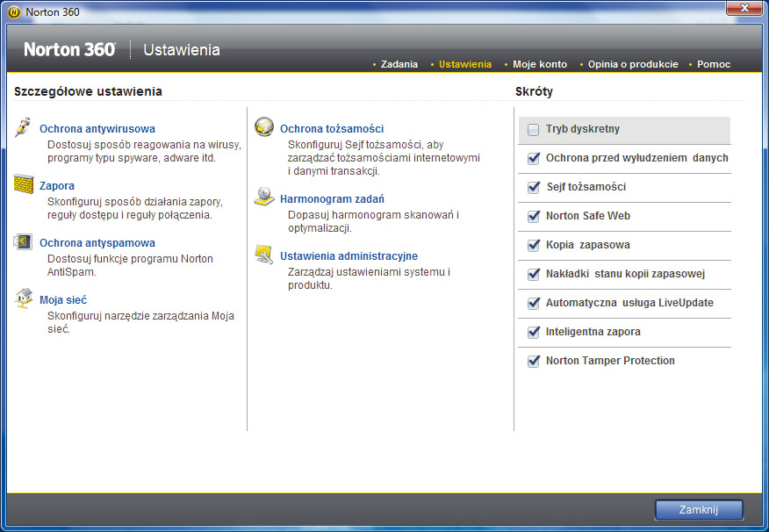Screen dimensions: 769x532
Task: Disable Inteligentna zapora checkbox
Action: pyautogui.click(x=534, y=332)
